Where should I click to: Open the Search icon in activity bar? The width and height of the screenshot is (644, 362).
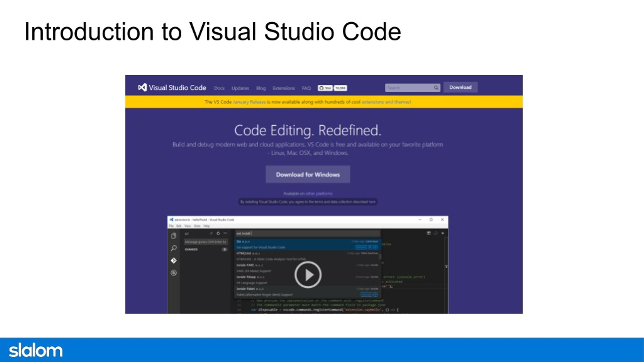(174, 248)
